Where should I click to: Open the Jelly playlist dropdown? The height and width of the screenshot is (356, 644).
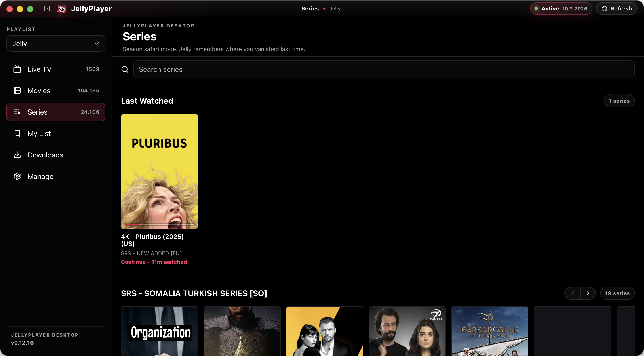pos(56,44)
